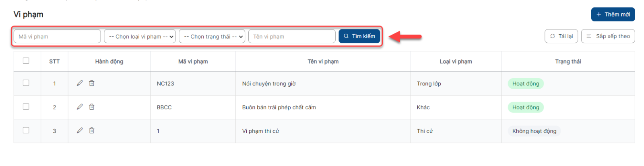Click the Trạng thái column header

pos(568,62)
